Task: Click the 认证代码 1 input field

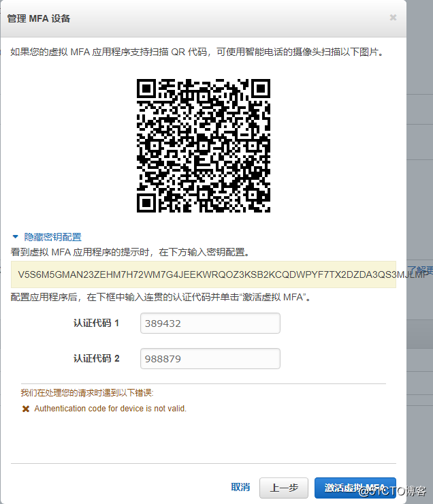Action: 210,323
